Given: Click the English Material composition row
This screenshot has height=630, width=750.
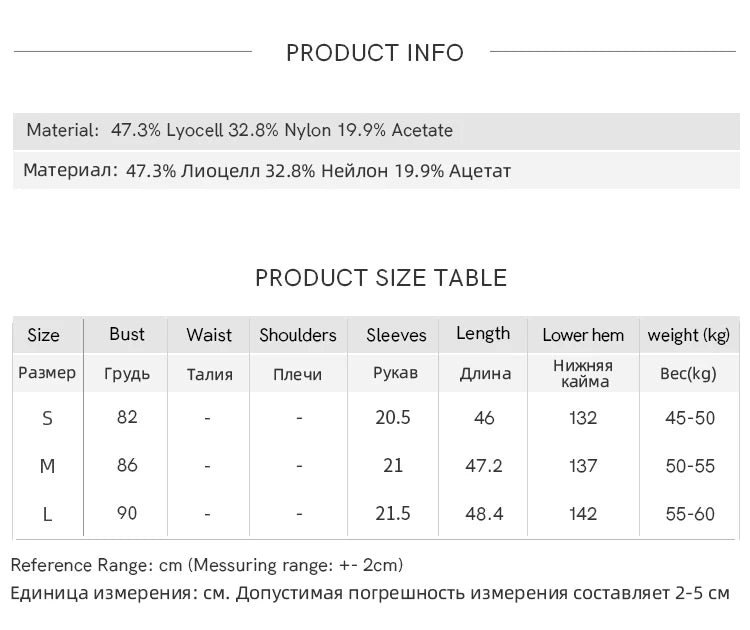Looking at the screenshot, I should click(240, 130).
